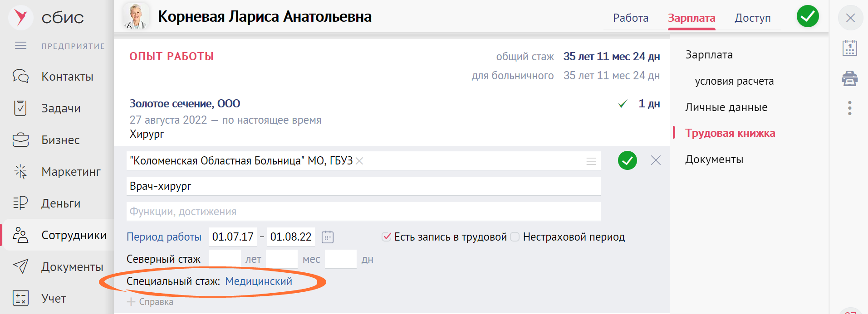The image size is (868, 314).
Task: Click the printer icon in right panel
Action: pos(849,79)
